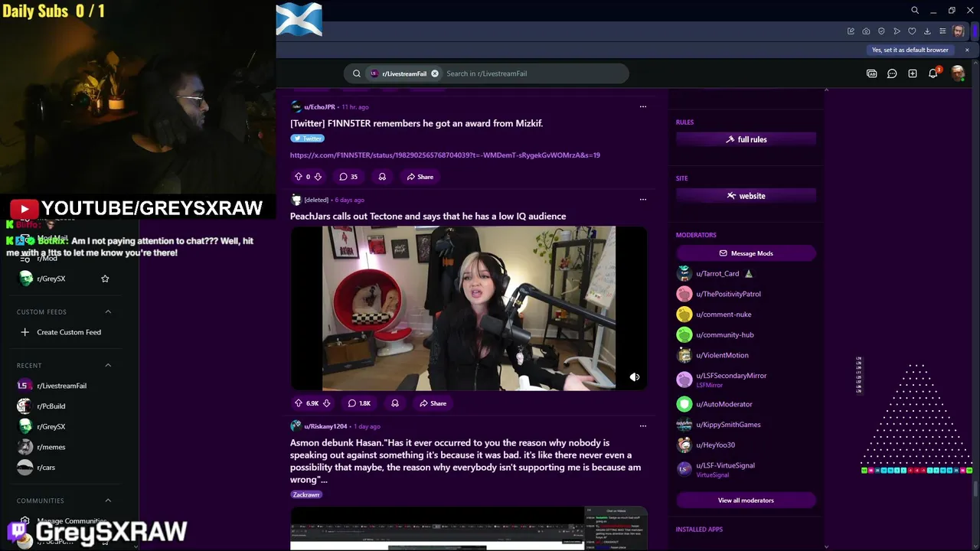This screenshot has width=980, height=551.
Task: Open Reddit advertise (AD) icon
Action: pyautogui.click(x=872, y=73)
